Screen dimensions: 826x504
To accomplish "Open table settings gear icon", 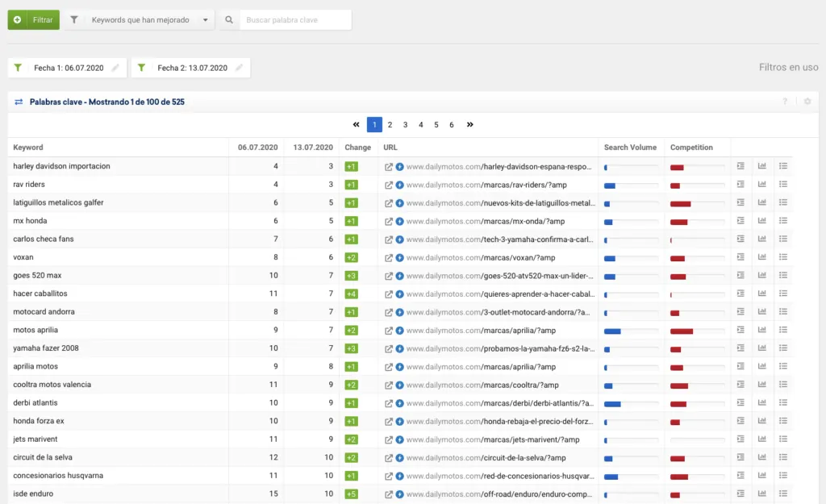I will click(807, 101).
